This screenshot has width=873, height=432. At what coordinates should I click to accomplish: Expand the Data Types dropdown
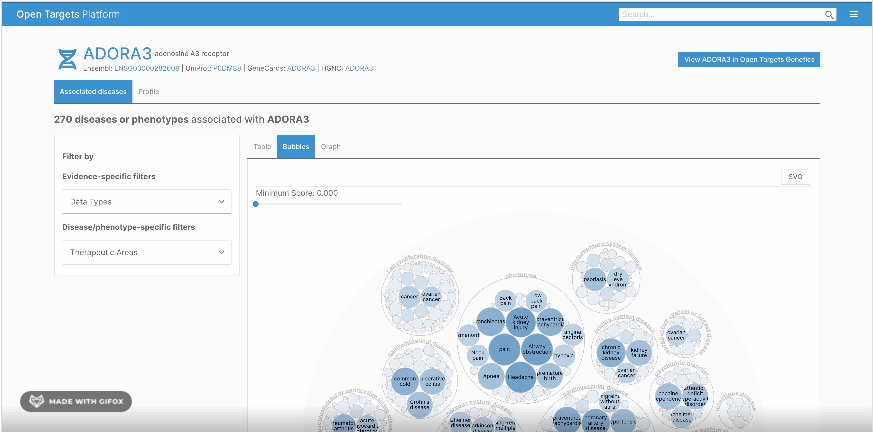coord(147,202)
